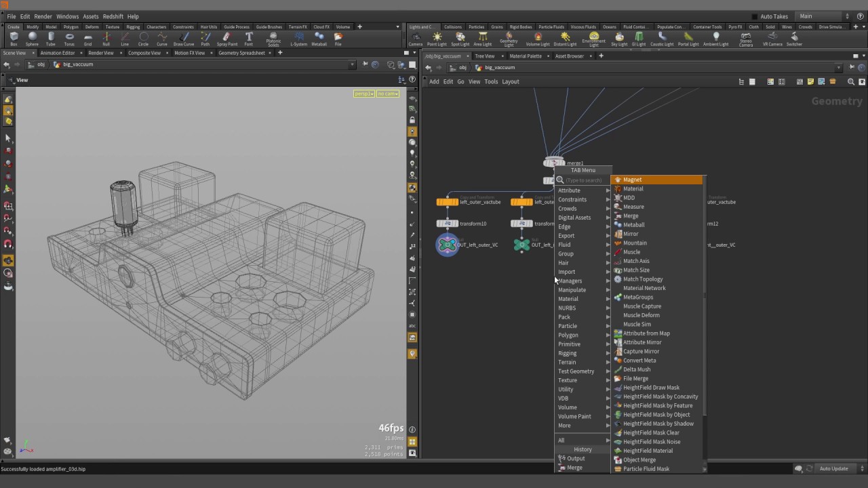Open the persp1 viewport dropdown
This screenshot has height=488, width=868.
tap(364, 94)
